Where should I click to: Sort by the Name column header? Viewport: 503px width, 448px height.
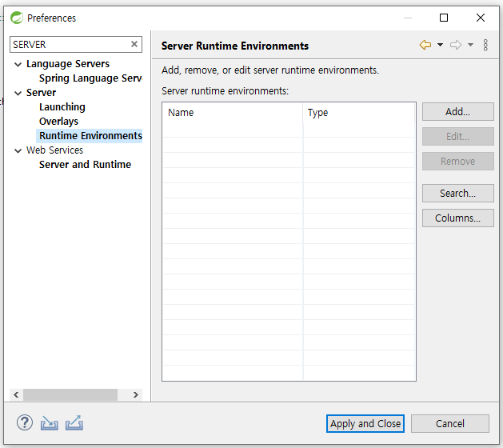[233, 113]
